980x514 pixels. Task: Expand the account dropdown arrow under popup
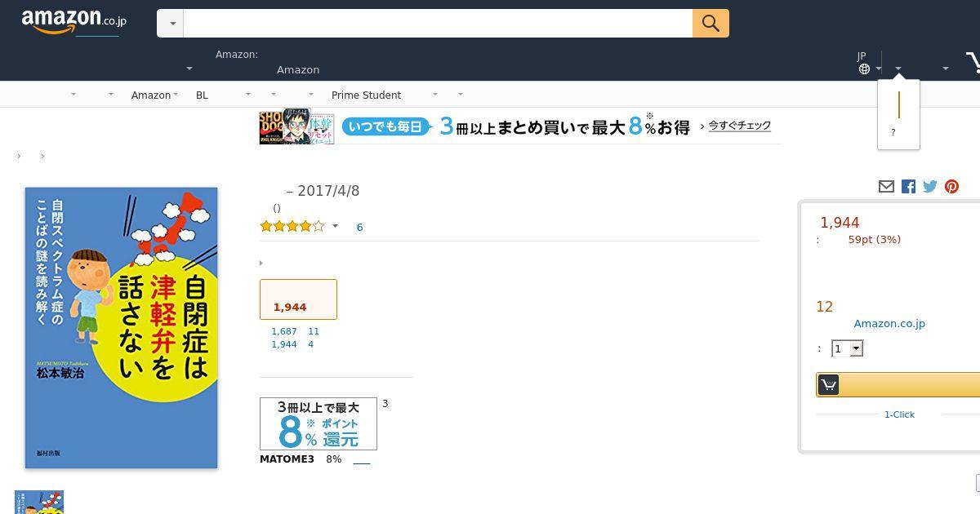click(898, 69)
